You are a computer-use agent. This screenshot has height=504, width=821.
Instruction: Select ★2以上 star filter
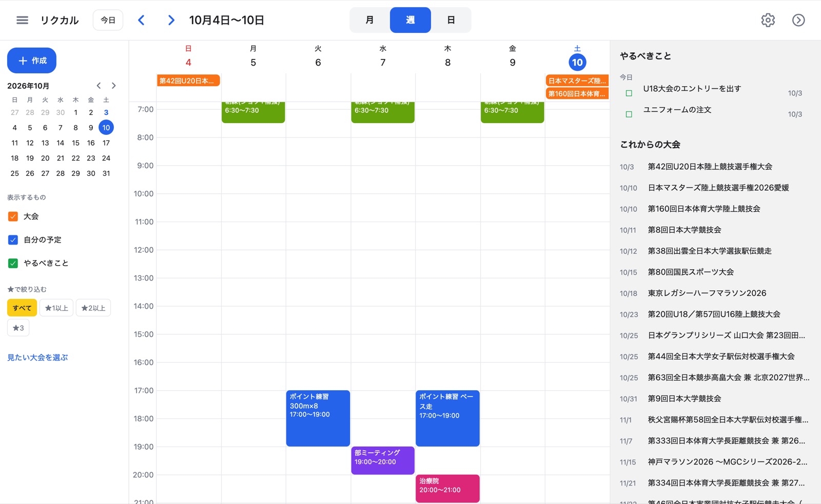coord(93,308)
